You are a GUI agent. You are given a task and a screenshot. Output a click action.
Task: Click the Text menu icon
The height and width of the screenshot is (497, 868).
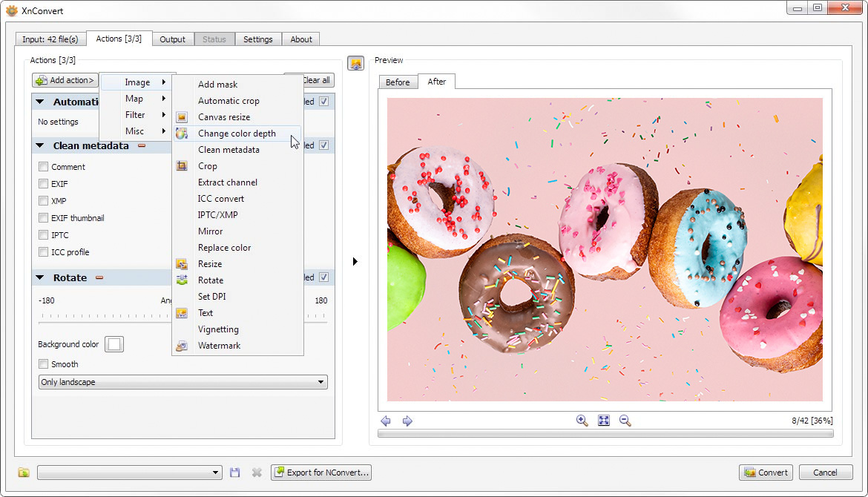coord(182,313)
